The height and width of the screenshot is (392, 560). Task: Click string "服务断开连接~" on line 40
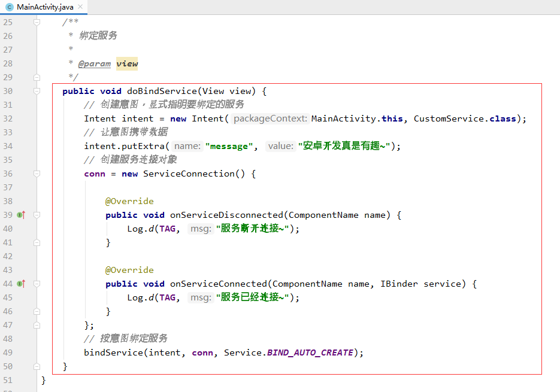[253, 229]
